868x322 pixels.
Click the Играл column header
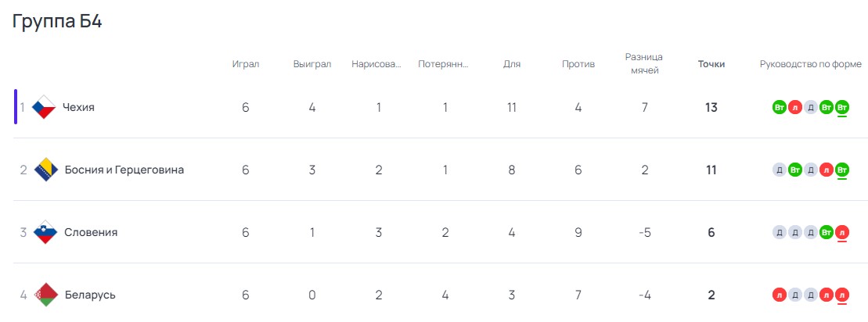click(x=246, y=64)
